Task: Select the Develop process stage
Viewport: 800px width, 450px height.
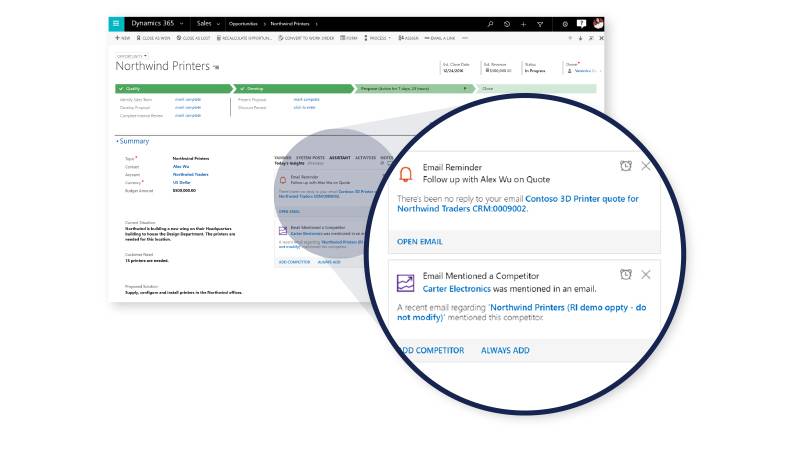Action: (x=294, y=89)
